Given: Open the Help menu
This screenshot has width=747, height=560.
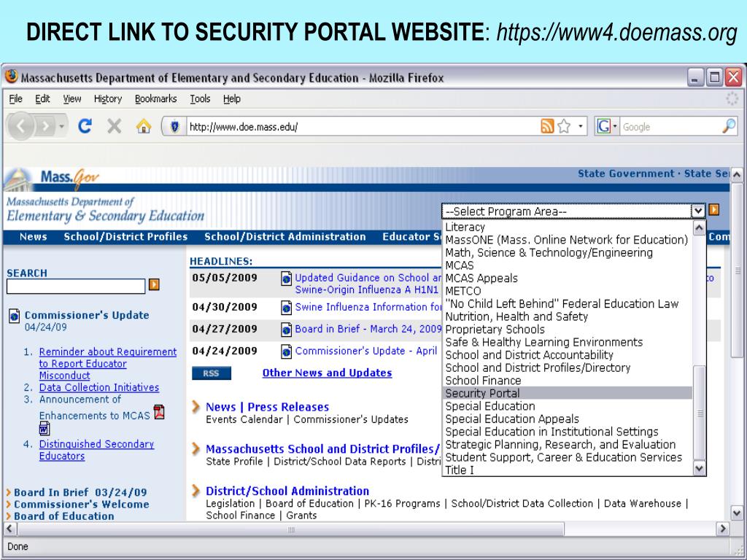Looking at the screenshot, I should click(232, 98).
